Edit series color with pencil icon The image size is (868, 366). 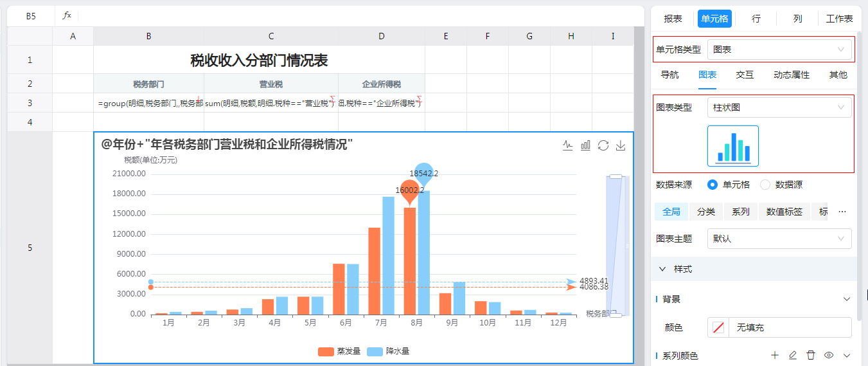[793, 355]
